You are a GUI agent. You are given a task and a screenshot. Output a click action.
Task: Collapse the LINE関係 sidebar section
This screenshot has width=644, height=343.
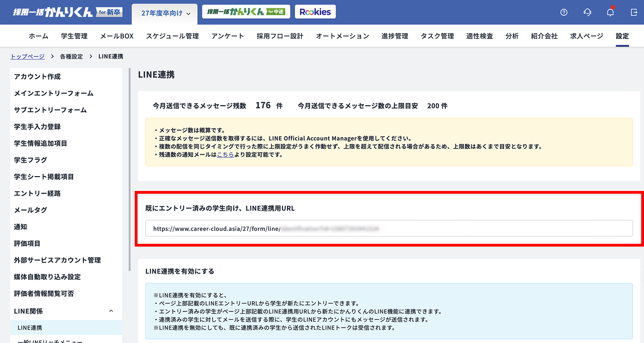pos(111,311)
